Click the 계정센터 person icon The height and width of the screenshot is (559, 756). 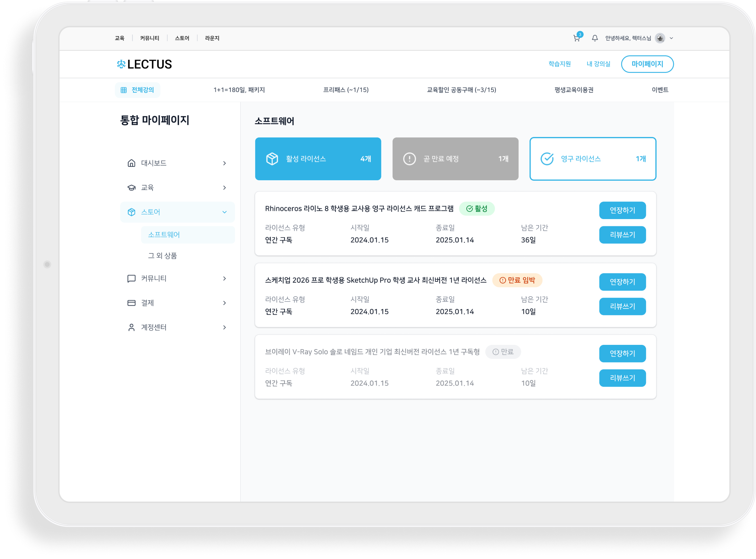[x=131, y=327]
